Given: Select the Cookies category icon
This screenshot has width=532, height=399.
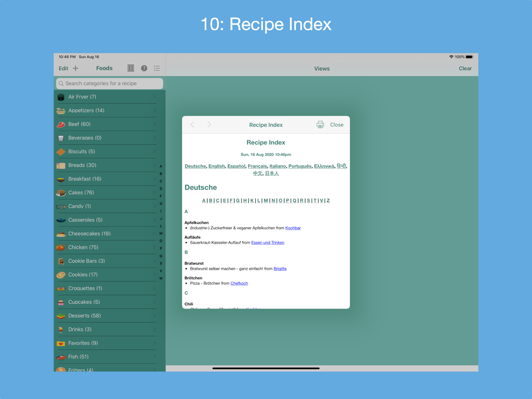Looking at the screenshot, I should point(61,275).
